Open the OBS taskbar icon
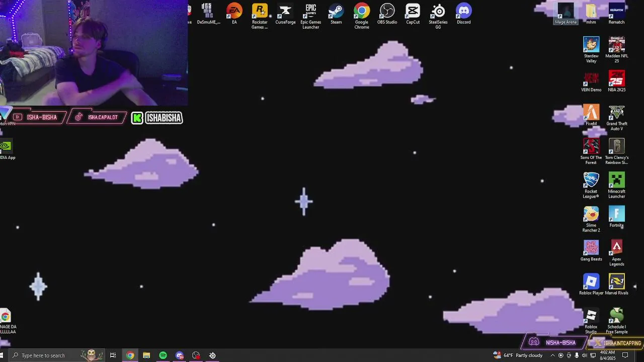 pos(196,355)
